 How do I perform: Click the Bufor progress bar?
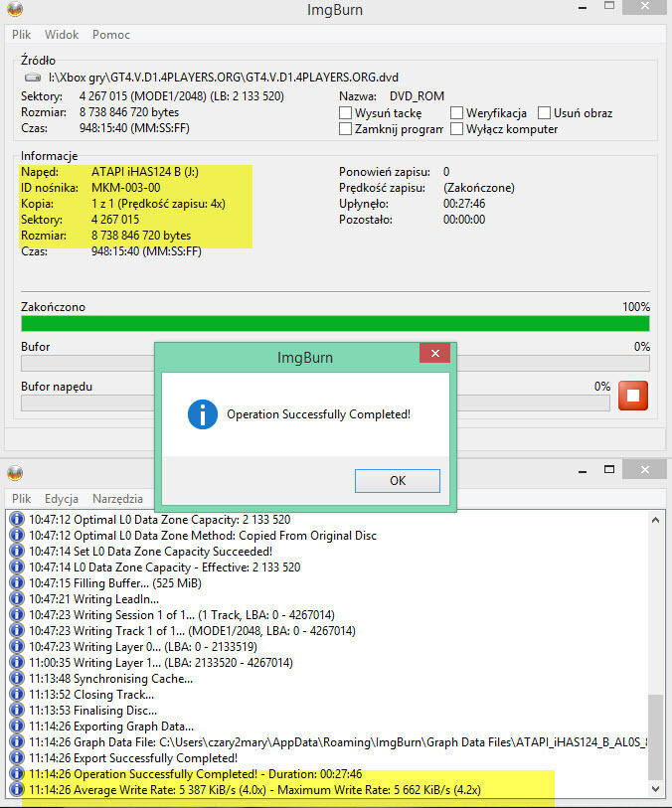point(335,364)
